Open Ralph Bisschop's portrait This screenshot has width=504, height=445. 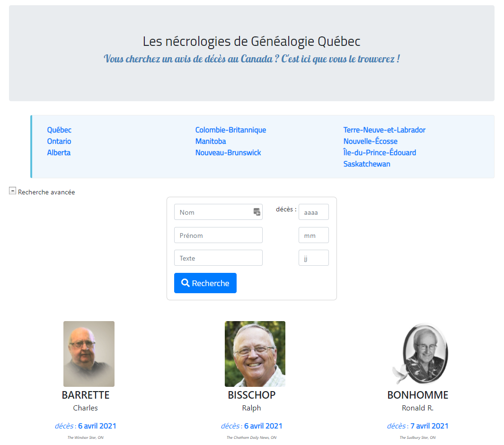pyautogui.click(x=255, y=354)
